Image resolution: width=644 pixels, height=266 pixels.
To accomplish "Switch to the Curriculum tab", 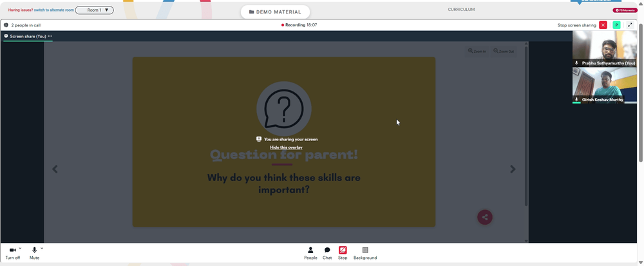I will coord(461,10).
